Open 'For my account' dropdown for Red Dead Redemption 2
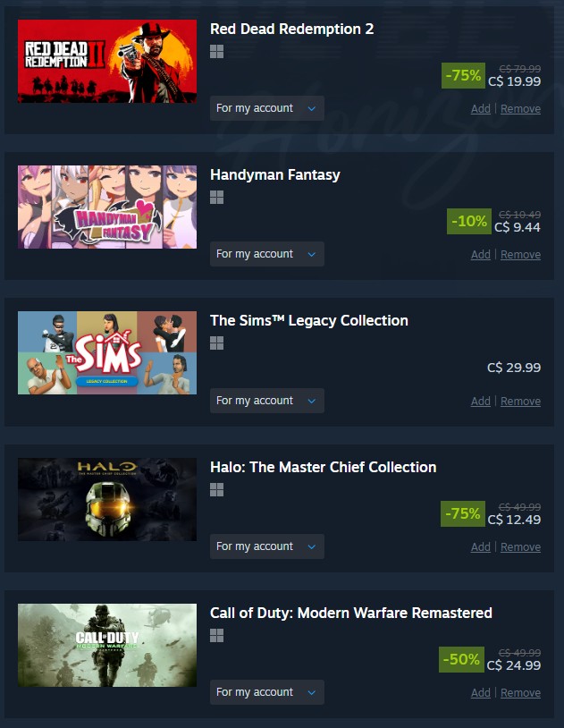 point(267,108)
